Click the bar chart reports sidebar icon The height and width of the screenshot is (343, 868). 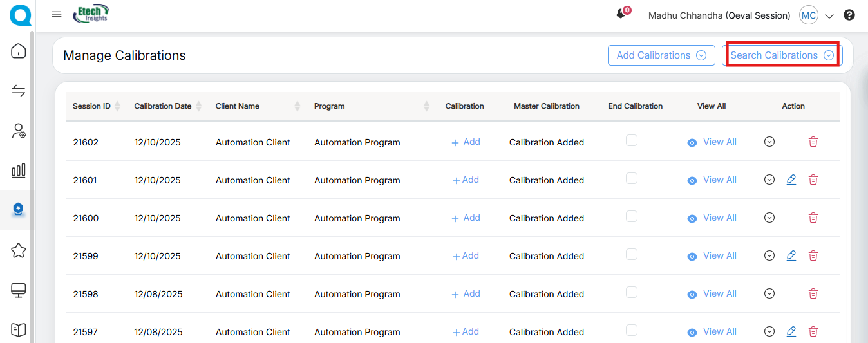click(x=19, y=170)
